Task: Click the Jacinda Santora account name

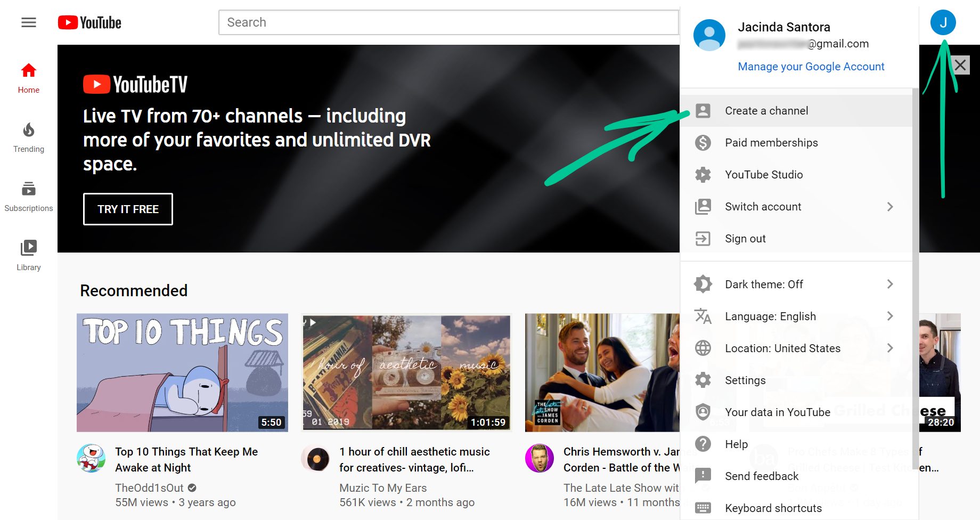Action: pyautogui.click(x=784, y=27)
